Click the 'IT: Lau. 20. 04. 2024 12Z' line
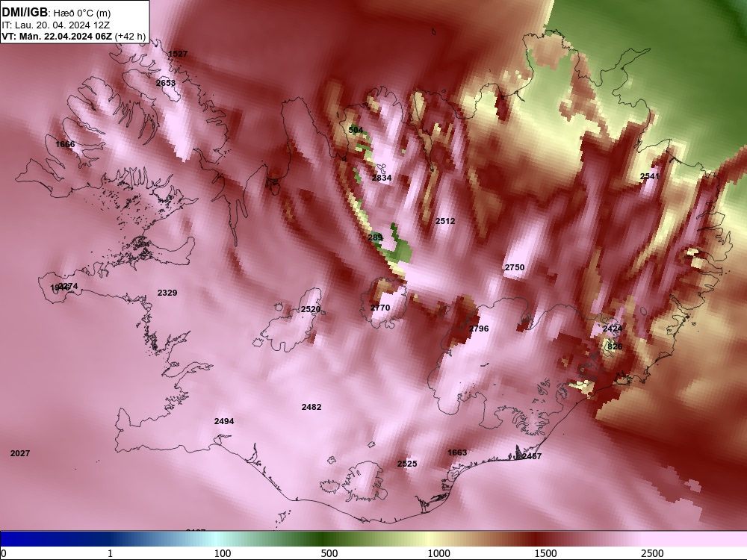The height and width of the screenshot is (560, 747). (x=52, y=25)
